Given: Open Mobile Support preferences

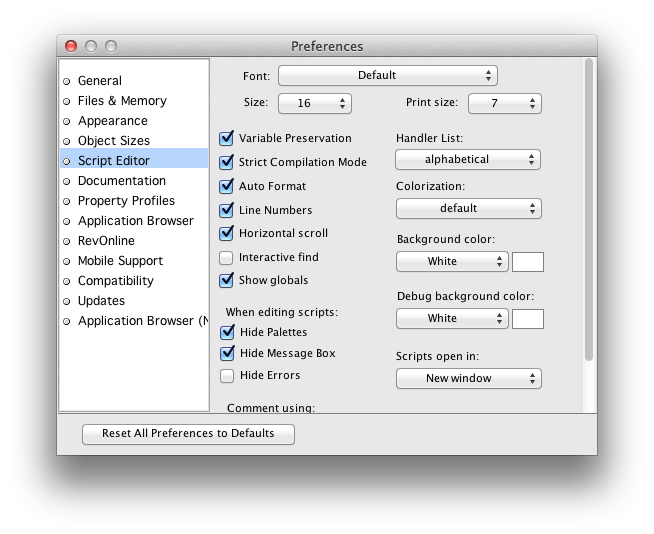Looking at the screenshot, I should [119, 261].
